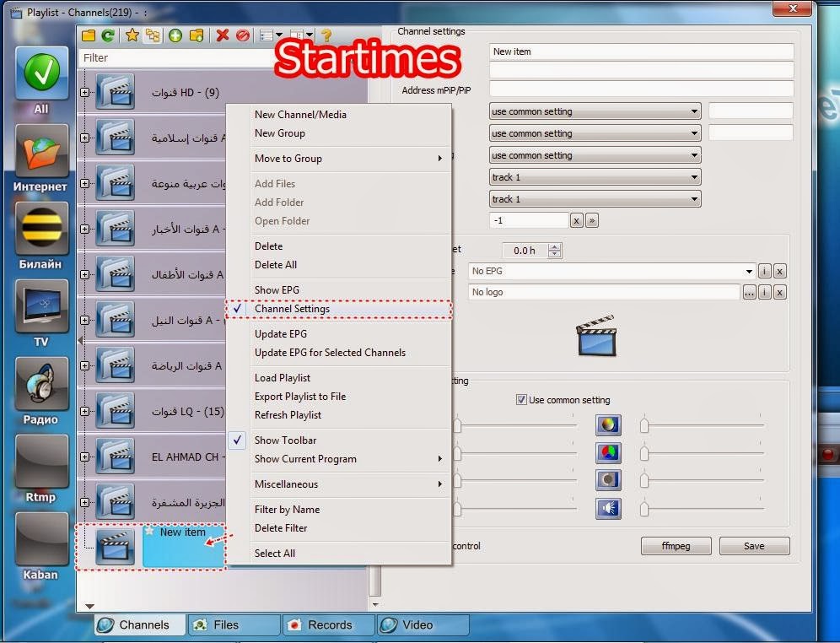
Task: Click the x button beside the -1 field
Action: tap(576, 220)
